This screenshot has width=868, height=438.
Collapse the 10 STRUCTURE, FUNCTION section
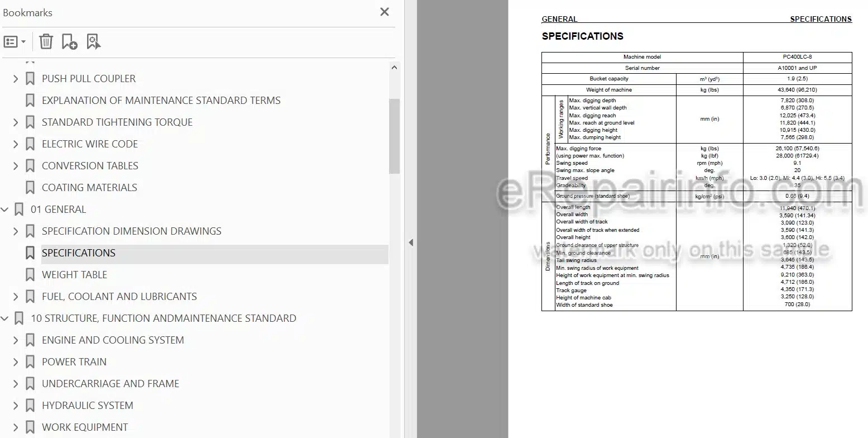click(5, 318)
